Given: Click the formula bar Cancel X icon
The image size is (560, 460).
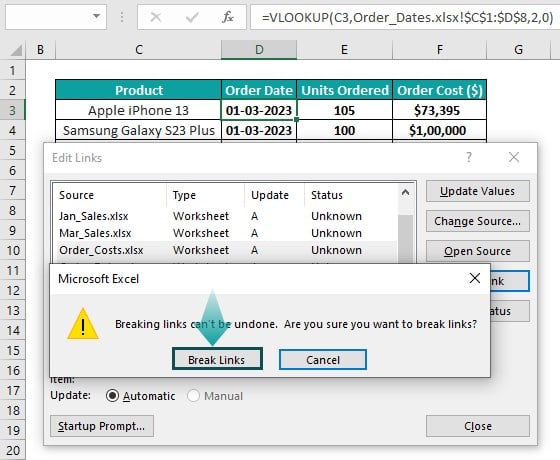Looking at the screenshot, I should tap(156, 17).
